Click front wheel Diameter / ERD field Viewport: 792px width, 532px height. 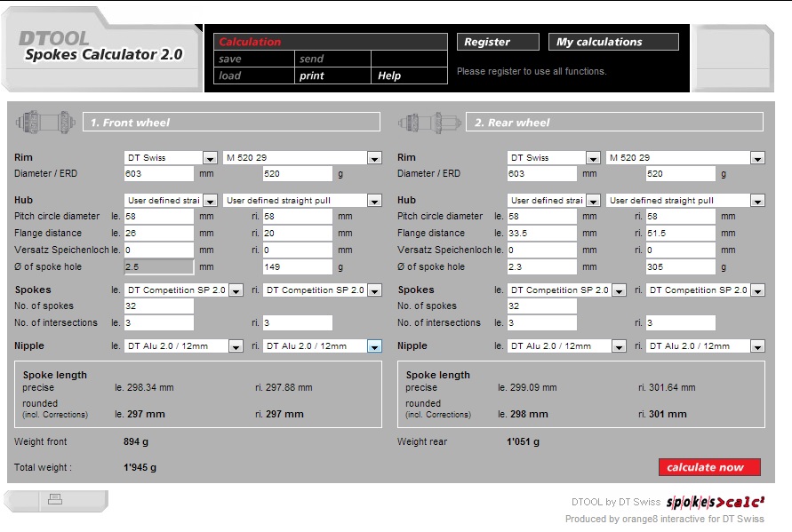[x=158, y=174]
